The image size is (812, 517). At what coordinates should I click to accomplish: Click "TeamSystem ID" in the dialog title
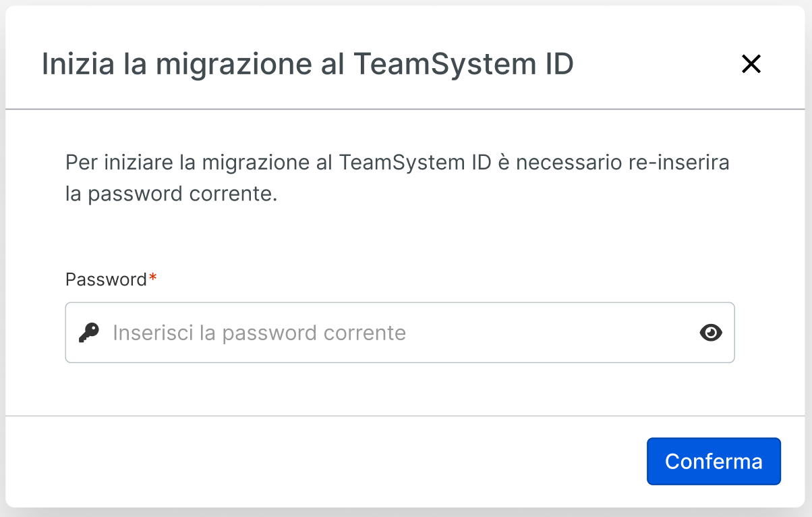[463, 64]
